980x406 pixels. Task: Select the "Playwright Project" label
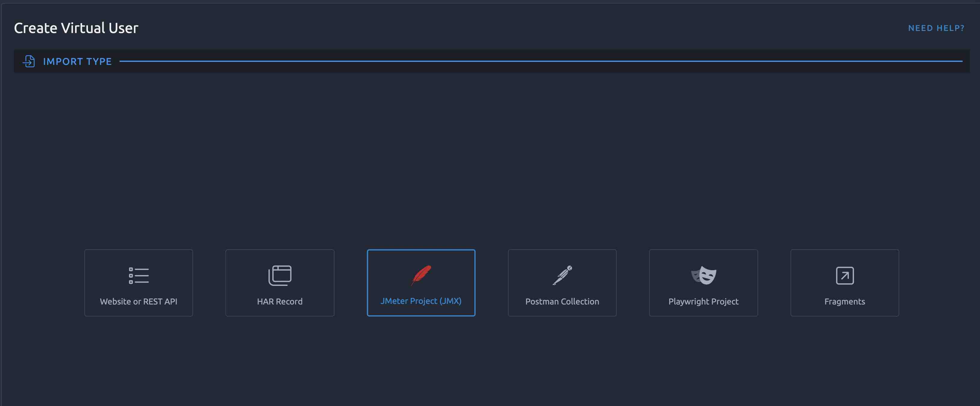point(703,301)
